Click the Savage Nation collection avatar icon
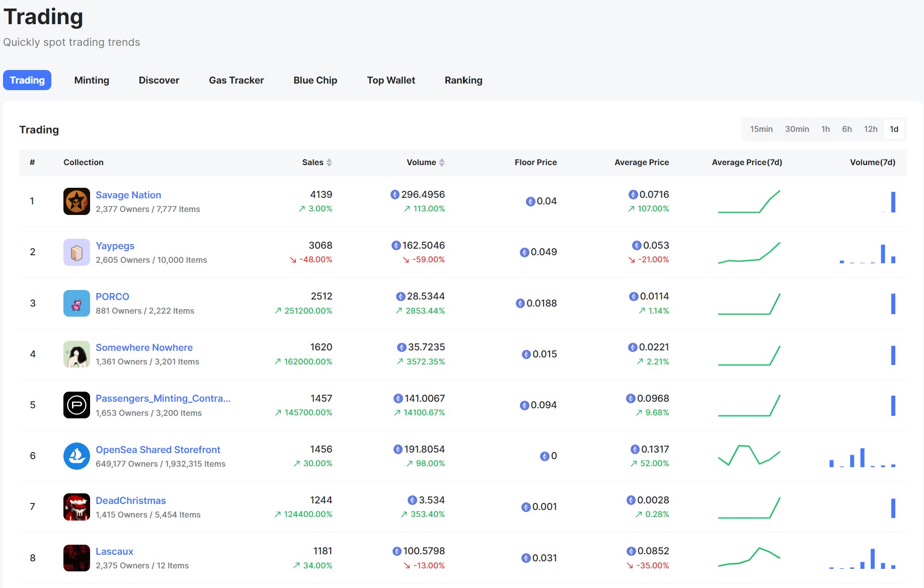Viewport: 924px width, 588px height. (x=76, y=201)
